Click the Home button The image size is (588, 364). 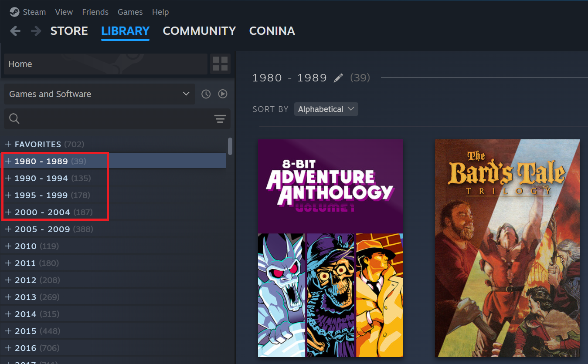point(105,64)
